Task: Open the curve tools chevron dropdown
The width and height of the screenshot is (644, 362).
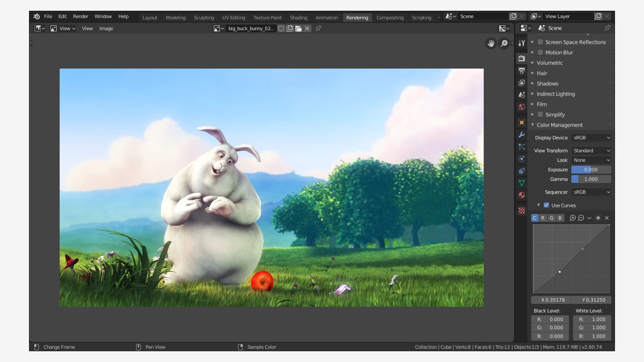Action: (x=589, y=218)
